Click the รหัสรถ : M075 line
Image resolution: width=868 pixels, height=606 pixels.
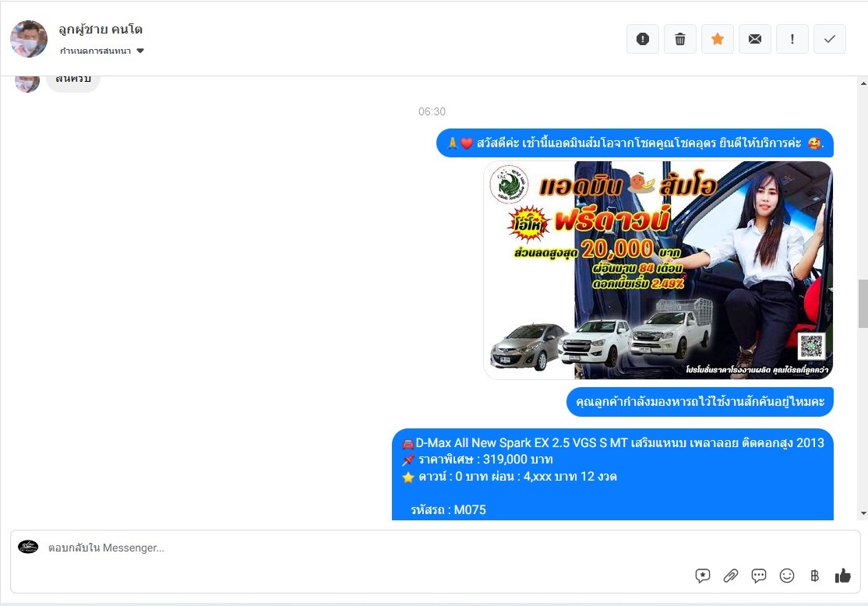448,510
